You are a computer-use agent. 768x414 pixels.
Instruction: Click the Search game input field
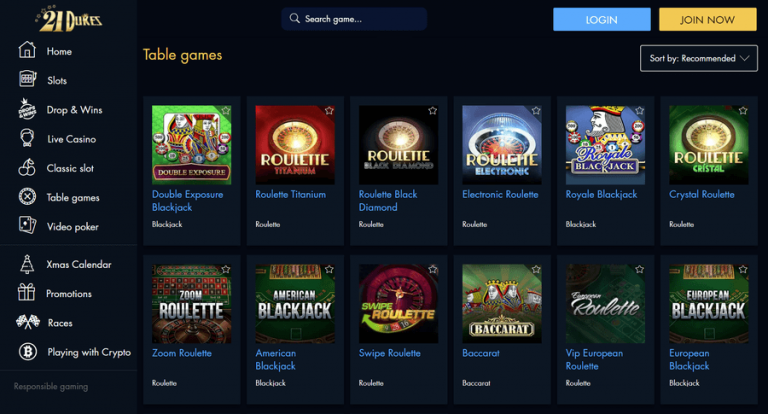pyautogui.click(x=354, y=19)
